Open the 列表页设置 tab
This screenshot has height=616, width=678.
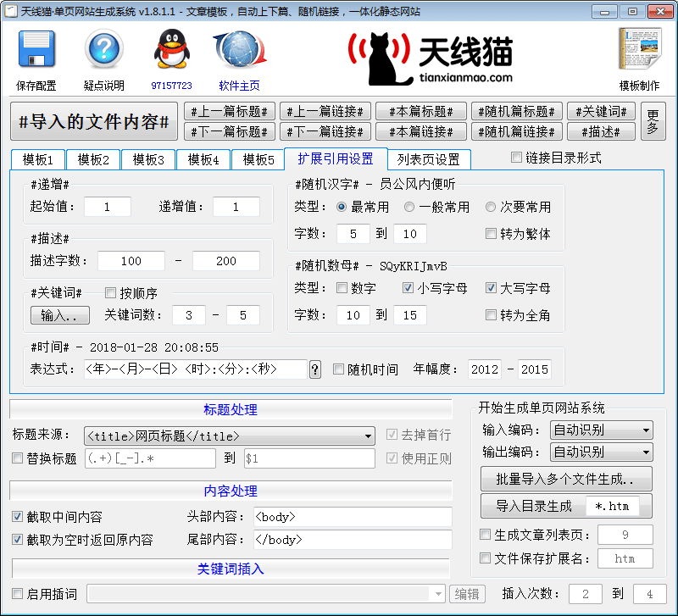click(429, 160)
